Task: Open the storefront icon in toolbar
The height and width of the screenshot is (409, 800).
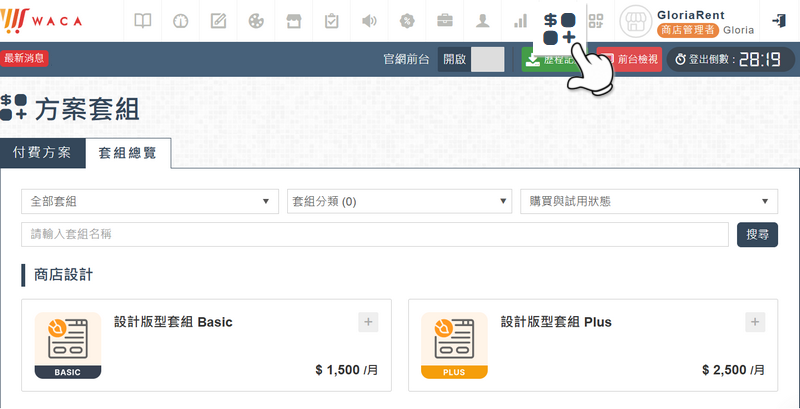Action: [x=294, y=20]
